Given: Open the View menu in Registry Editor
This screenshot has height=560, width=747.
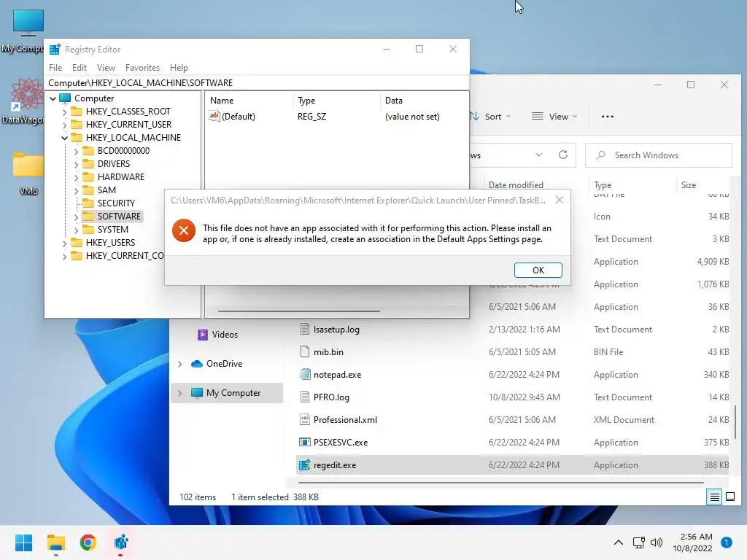Looking at the screenshot, I should click(106, 68).
